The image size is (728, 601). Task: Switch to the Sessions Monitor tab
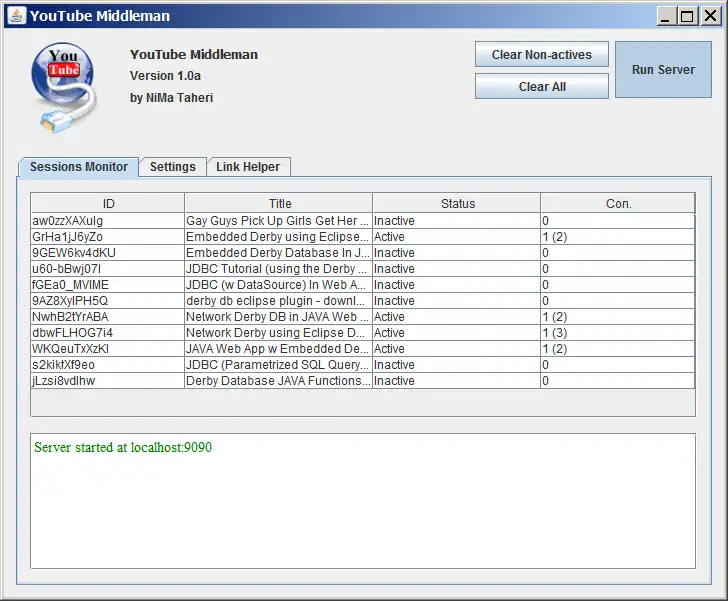78,167
